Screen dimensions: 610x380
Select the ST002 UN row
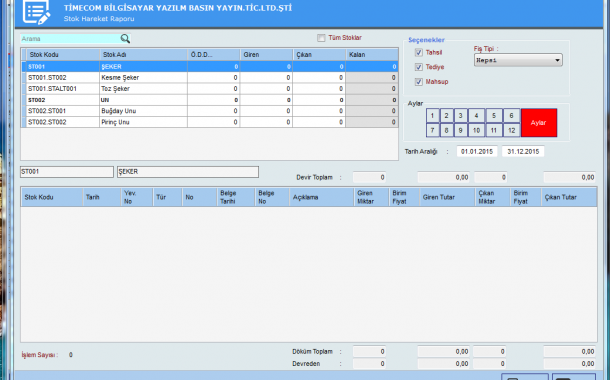click(x=210, y=100)
